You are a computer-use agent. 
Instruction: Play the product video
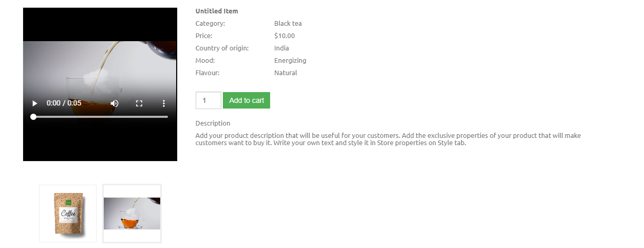click(35, 103)
